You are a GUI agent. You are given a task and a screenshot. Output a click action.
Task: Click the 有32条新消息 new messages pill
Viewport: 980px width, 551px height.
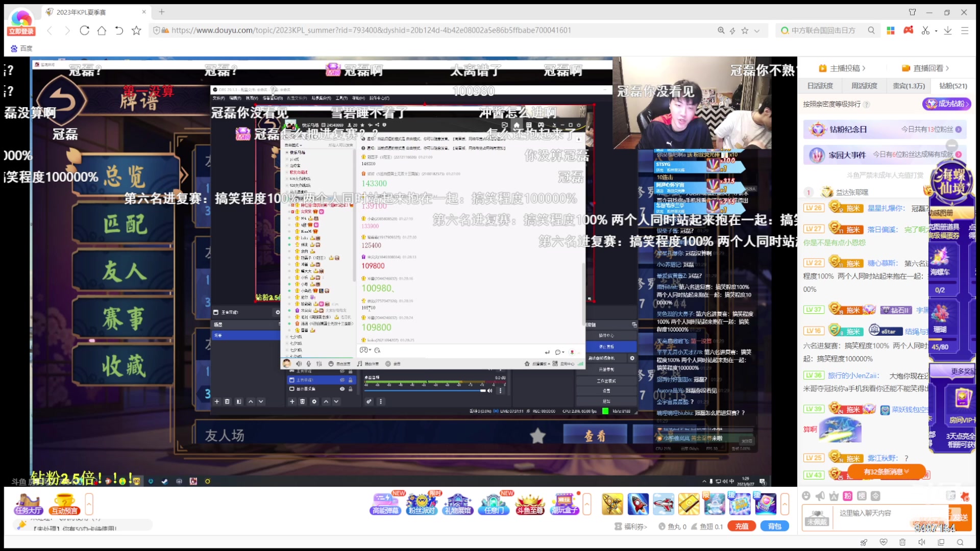pos(887,472)
